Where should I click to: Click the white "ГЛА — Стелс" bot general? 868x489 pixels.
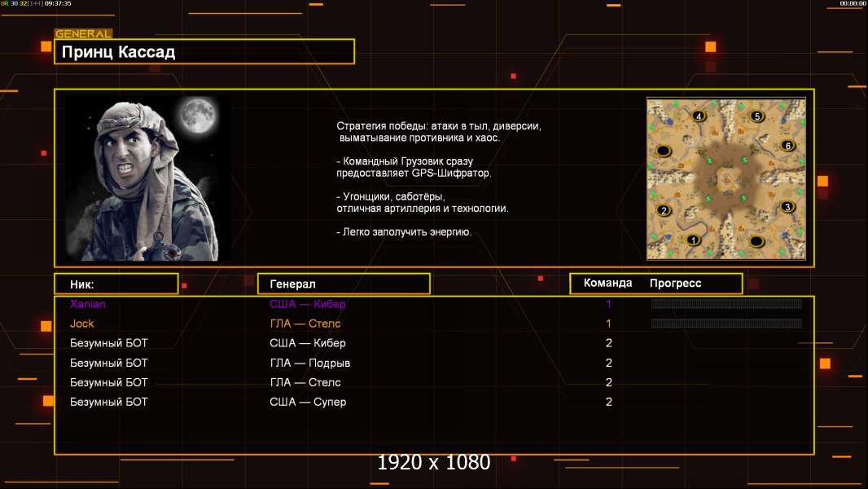(305, 382)
